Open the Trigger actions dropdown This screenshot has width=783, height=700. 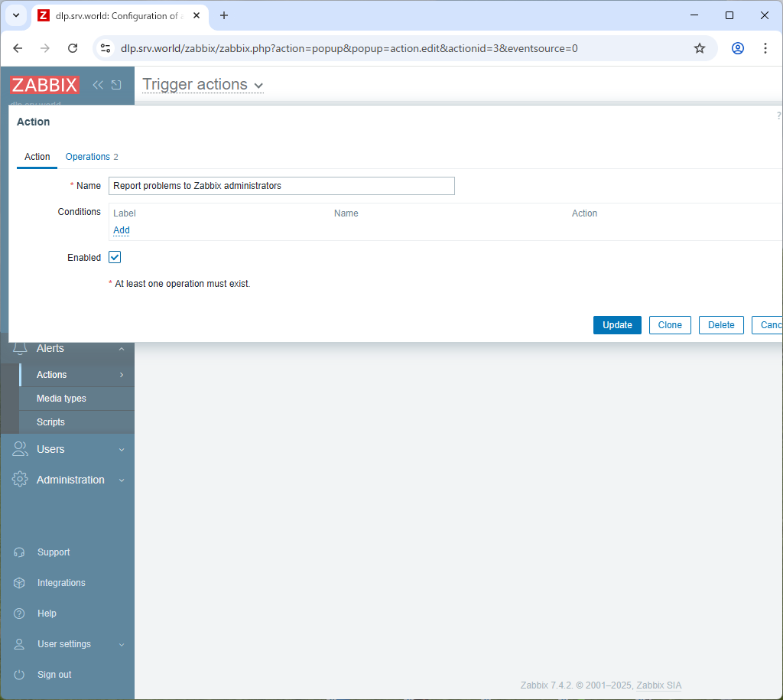tap(203, 85)
